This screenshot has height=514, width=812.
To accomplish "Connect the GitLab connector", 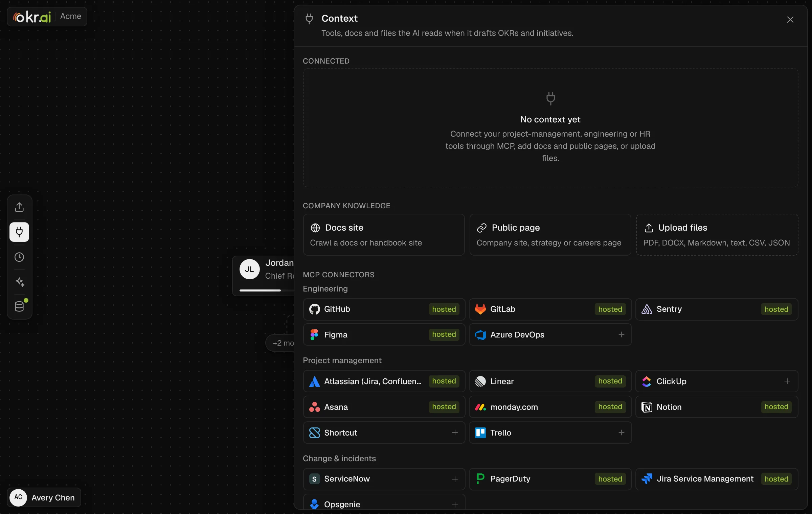I will pyautogui.click(x=550, y=309).
